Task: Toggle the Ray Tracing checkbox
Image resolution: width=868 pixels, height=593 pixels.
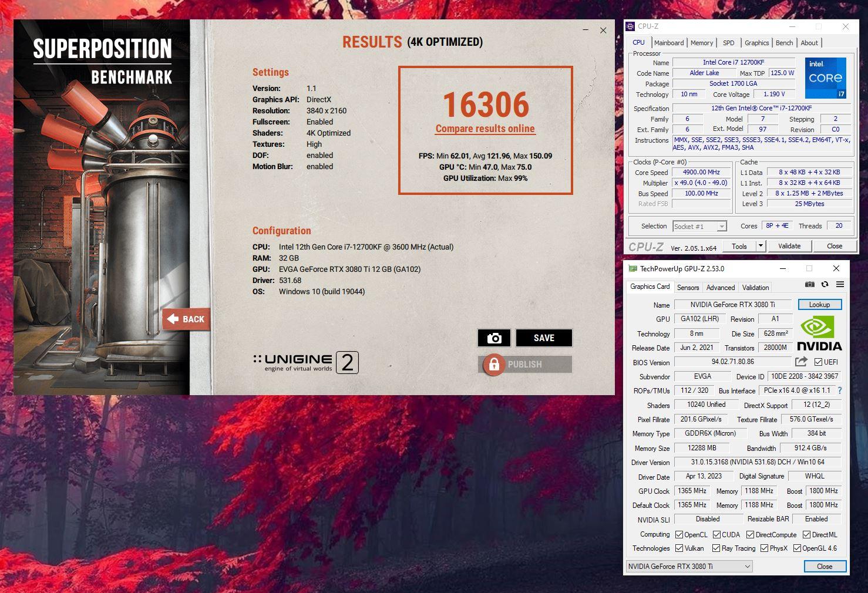Action: tap(716, 548)
